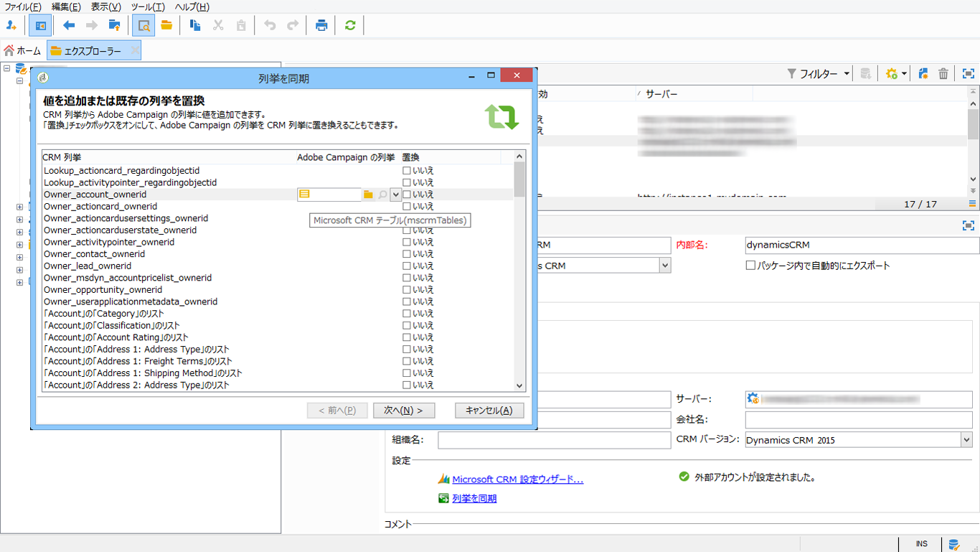Switch to the ホーム tab
This screenshot has height=552, width=980.
(x=23, y=50)
